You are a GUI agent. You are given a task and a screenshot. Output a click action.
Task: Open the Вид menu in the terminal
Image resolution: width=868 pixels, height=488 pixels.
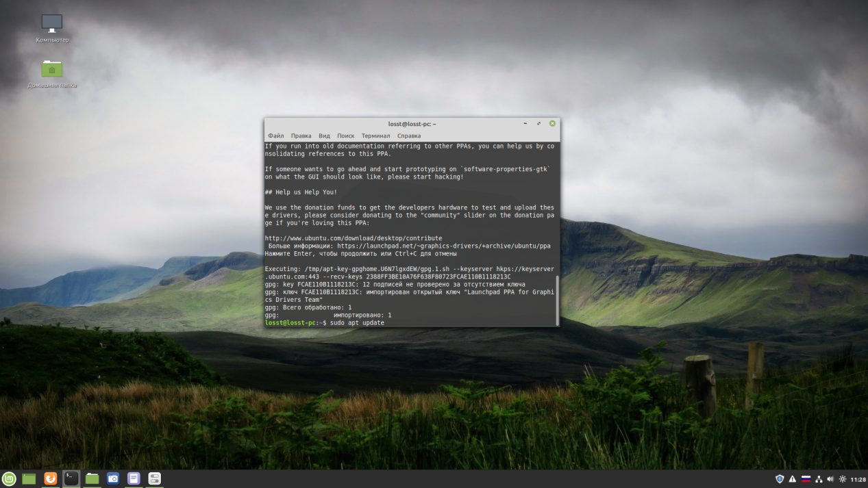324,136
